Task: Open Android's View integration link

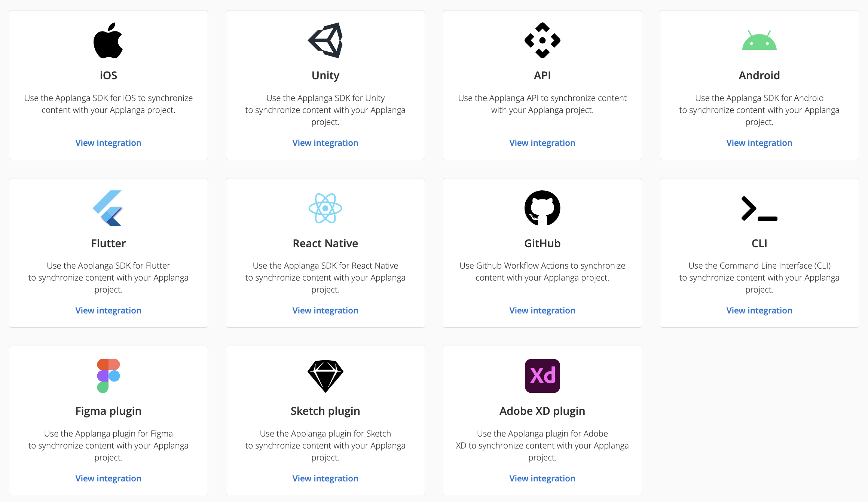Action: tap(759, 143)
